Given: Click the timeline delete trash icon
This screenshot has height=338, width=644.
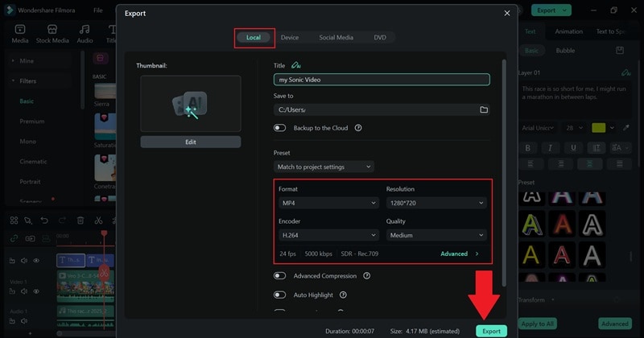Looking at the screenshot, I should pyautogui.click(x=80, y=221).
